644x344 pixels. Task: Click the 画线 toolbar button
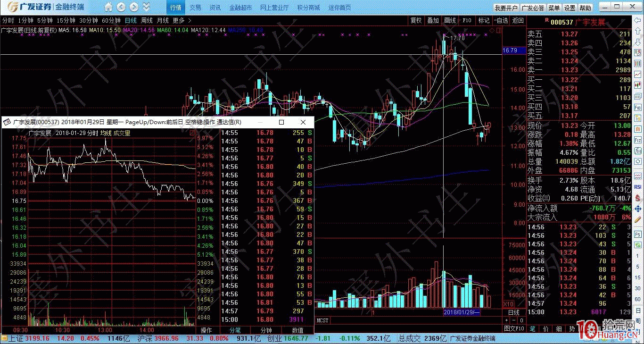click(450, 21)
